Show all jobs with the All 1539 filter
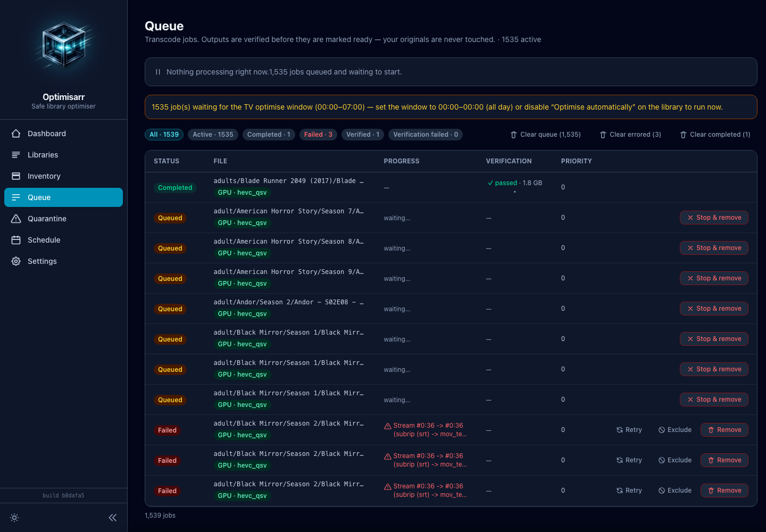This screenshot has width=766, height=532. [164, 135]
